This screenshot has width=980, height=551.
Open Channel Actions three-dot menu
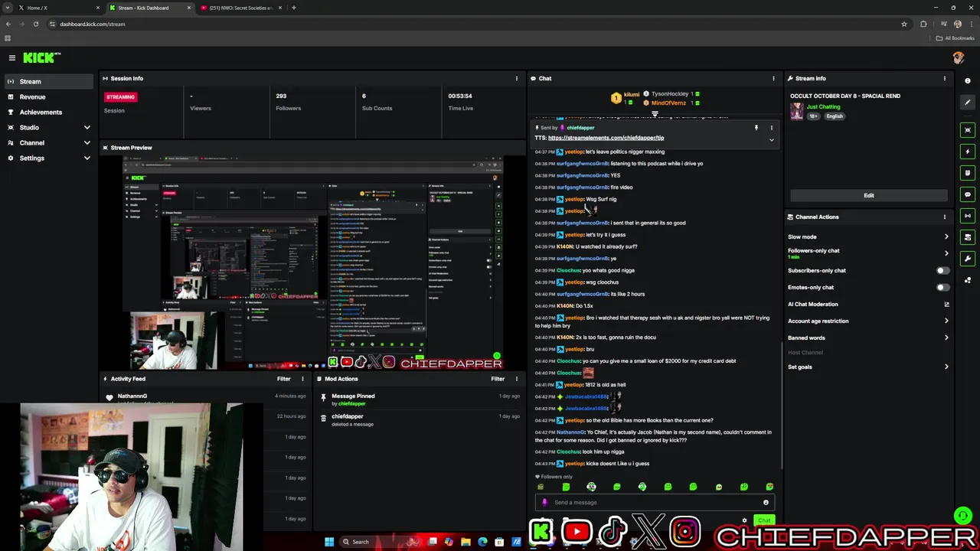[944, 217]
